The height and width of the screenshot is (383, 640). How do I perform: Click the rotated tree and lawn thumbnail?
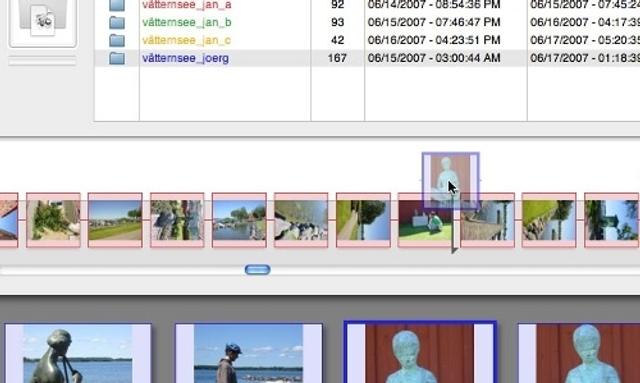pos(363,220)
